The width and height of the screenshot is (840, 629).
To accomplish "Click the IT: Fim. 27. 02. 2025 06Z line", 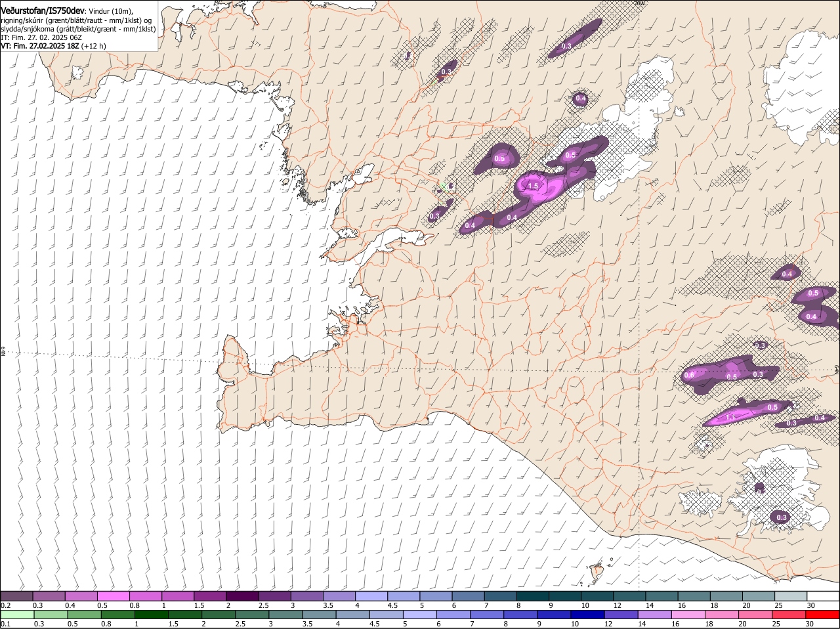I will click(41, 37).
